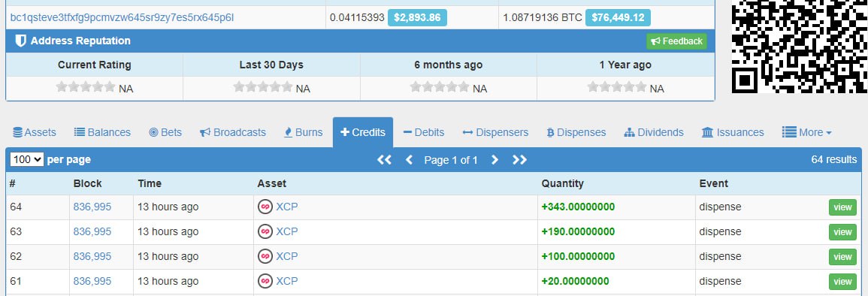Switch to the Burns tab
Image resolution: width=868 pixels, height=296 pixels.
[x=303, y=132]
